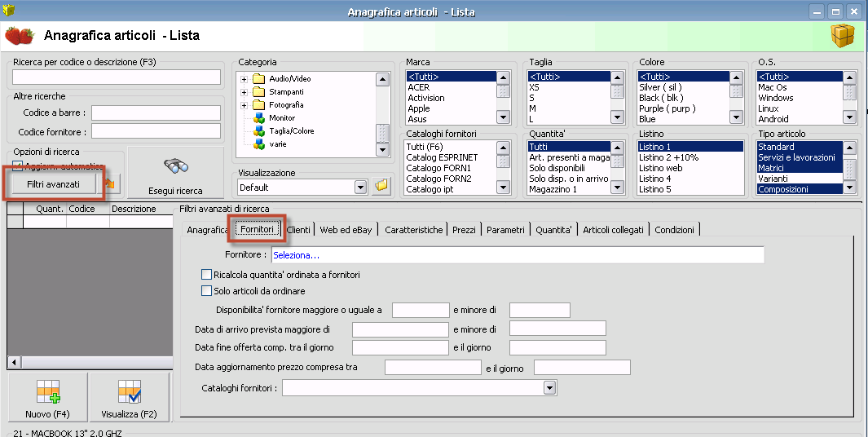Image resolution: width=868 pixels, height=437 pixels.
Task: Click the Fotografia folder icon
Action: tap(259, 104)
